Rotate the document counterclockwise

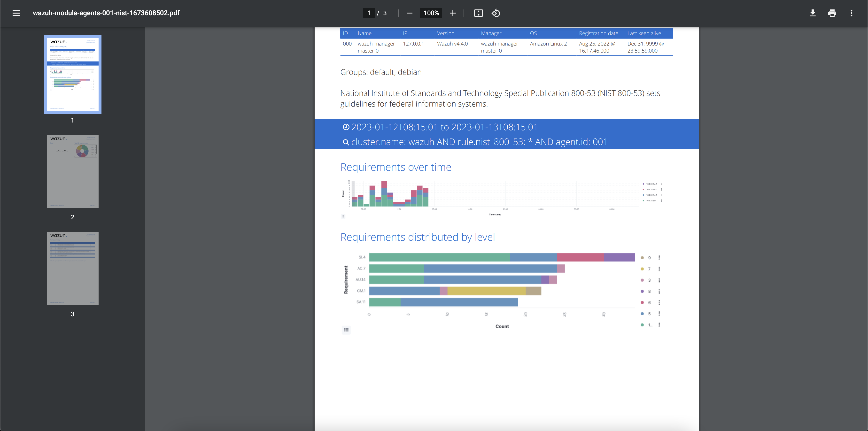496,13
